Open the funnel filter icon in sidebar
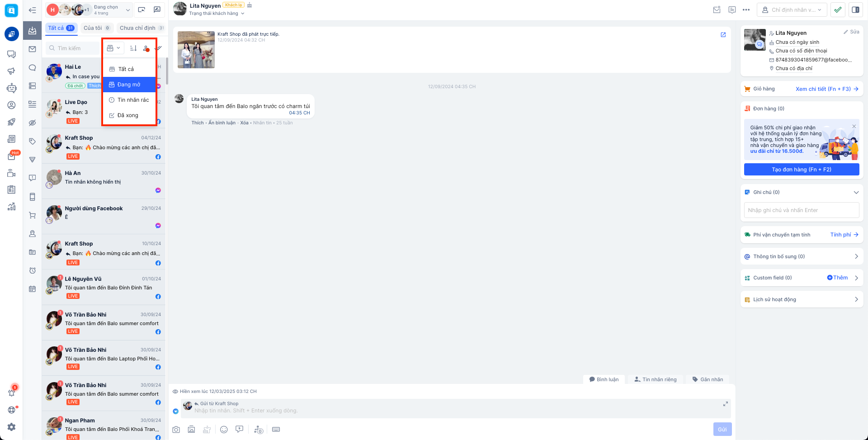 pos(32,160)
